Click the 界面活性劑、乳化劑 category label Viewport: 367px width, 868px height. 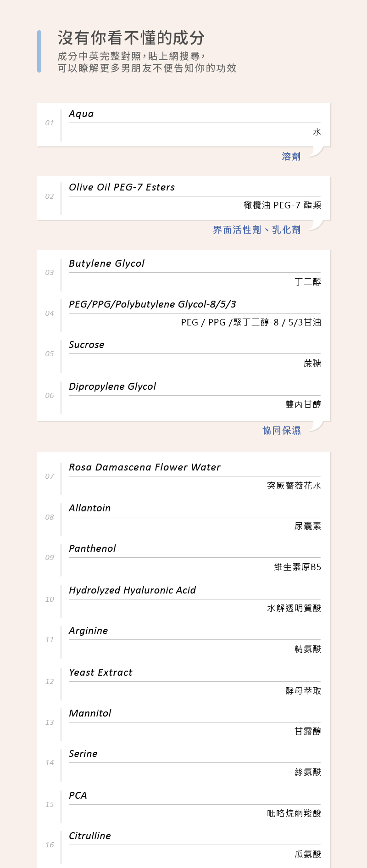pyautogui.click(x=256, y=230)
